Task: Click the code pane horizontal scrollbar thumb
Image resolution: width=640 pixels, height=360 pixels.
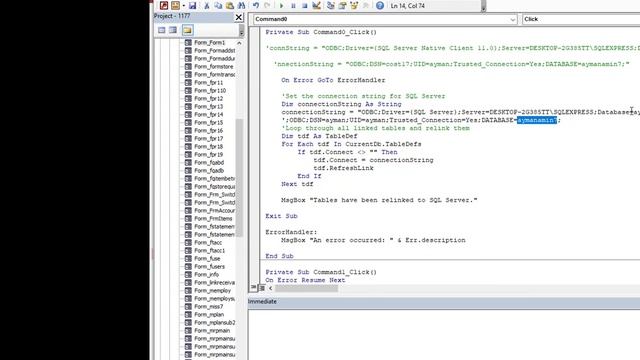Action: [x=307, y=288]
